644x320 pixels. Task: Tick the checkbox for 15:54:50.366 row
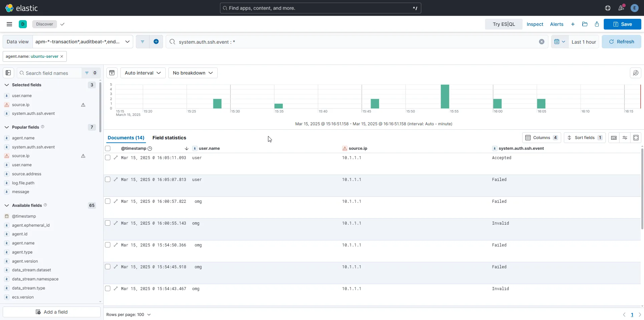[x=108, y=245]
